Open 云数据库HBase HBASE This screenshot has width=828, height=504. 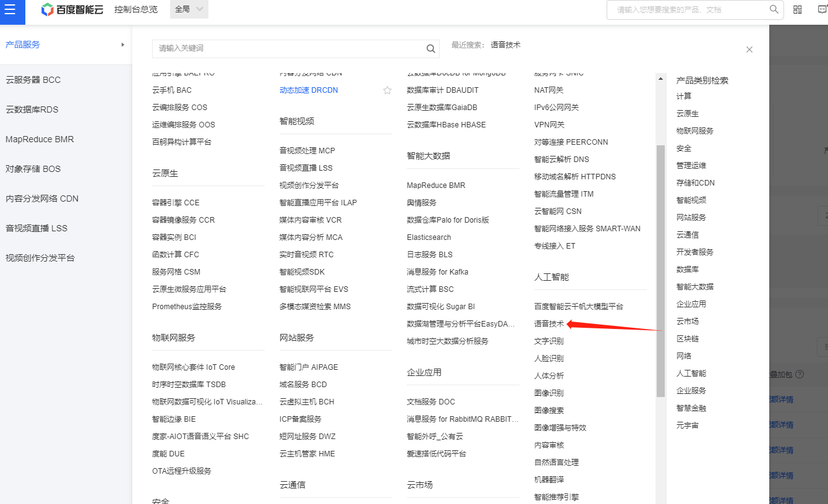pyautogui.click(x=446, y=125)
